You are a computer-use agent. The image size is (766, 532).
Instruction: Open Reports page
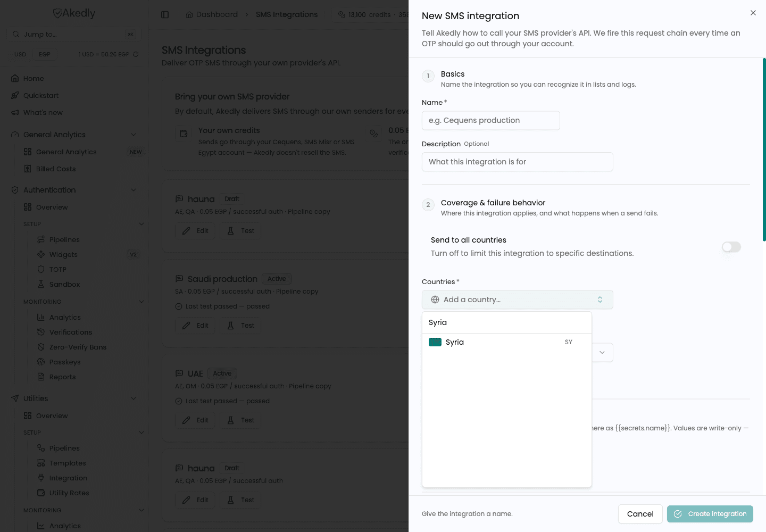[x=62, y=377]
